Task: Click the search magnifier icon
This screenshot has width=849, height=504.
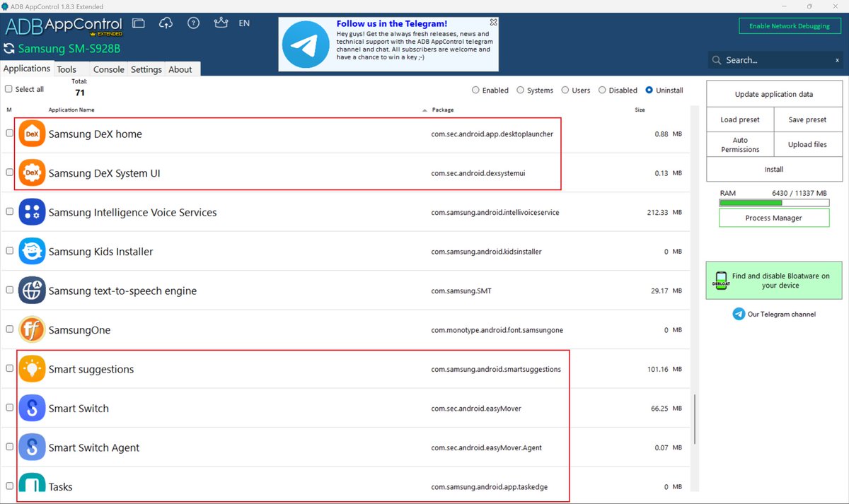Action: click(717, 60)
